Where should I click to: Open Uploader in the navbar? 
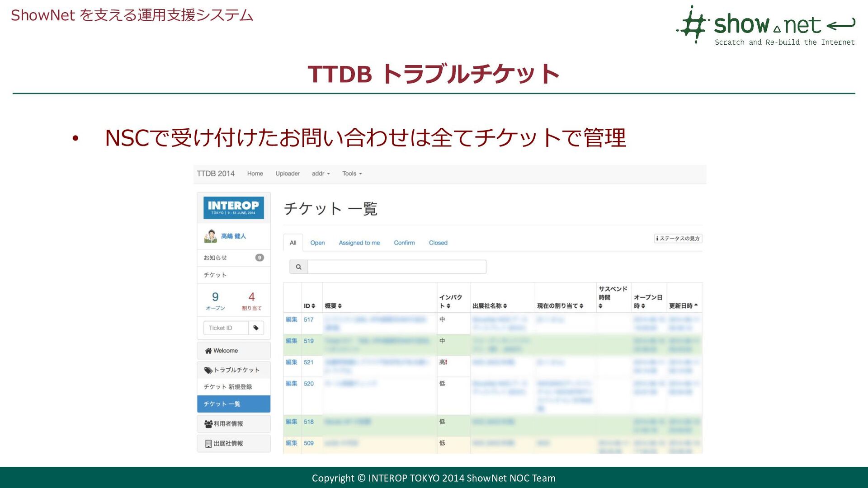pyautogui.click(x=288, y=174)
